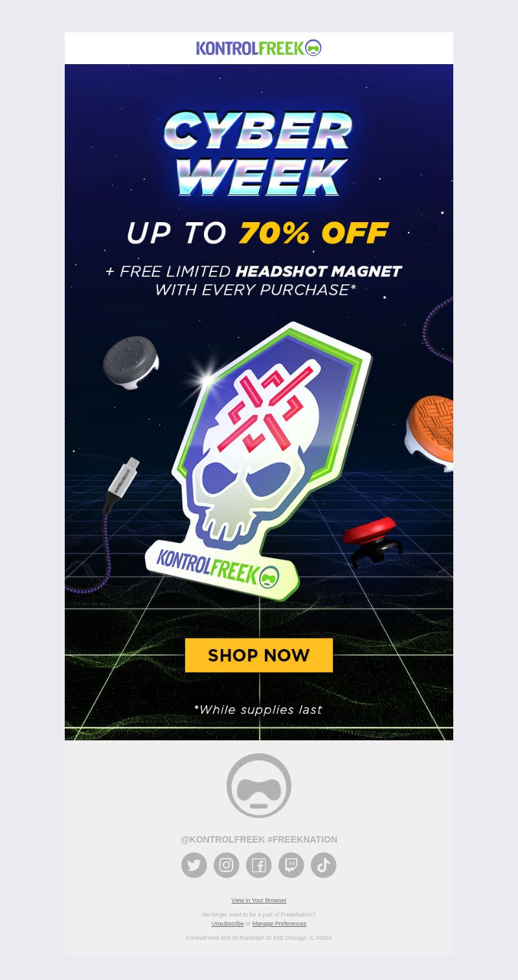518x980 pixels.
Task: Click the red thumbstick product image
Action: tap(372, 540)
